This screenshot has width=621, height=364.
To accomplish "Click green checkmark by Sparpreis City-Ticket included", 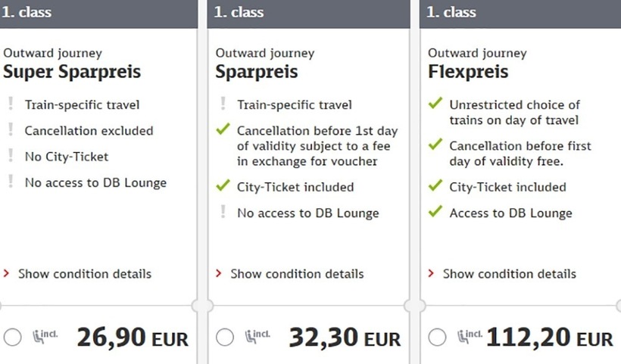I will 223,186.
